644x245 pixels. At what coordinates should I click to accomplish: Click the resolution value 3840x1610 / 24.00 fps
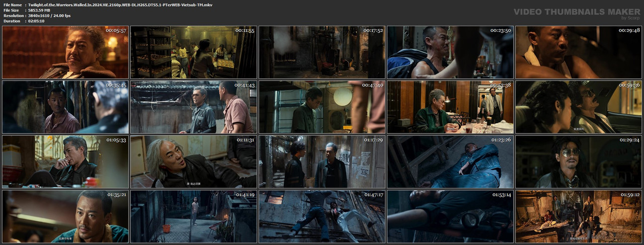click(49, 16)
